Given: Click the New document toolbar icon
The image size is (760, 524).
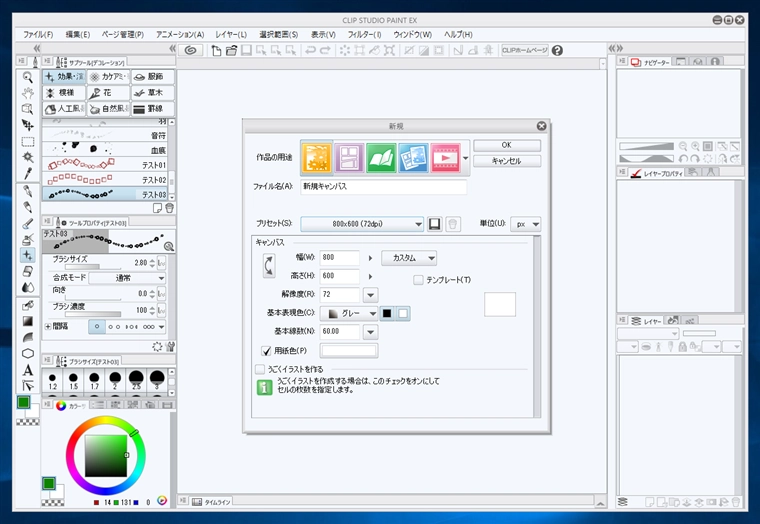Looking at the screenshot, I should 216,50.
